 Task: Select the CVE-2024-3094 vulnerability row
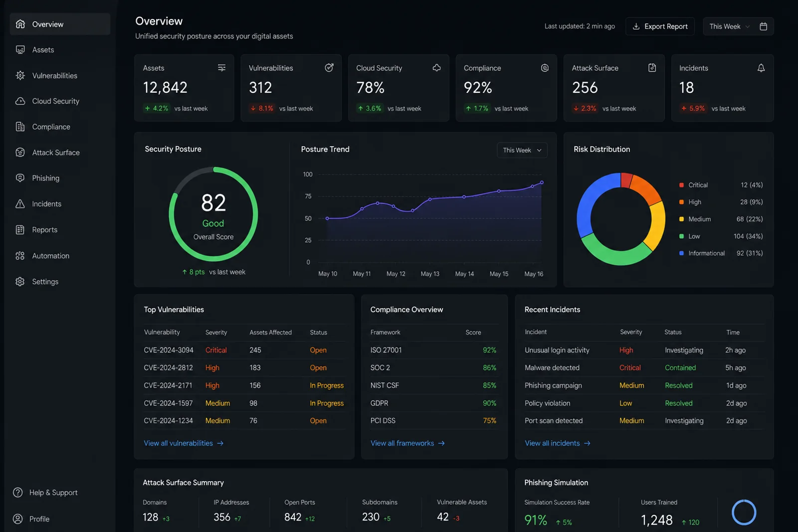[244, 350]
